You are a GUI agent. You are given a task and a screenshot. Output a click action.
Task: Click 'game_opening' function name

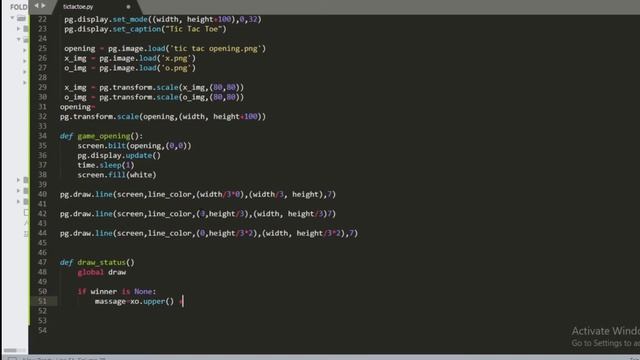pyautogui.click(x=104, y=136)
